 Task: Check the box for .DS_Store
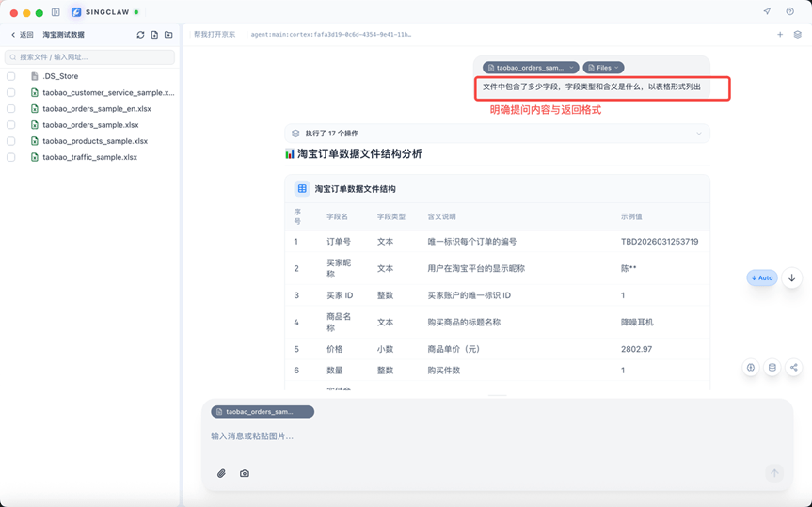pos(11,76)
